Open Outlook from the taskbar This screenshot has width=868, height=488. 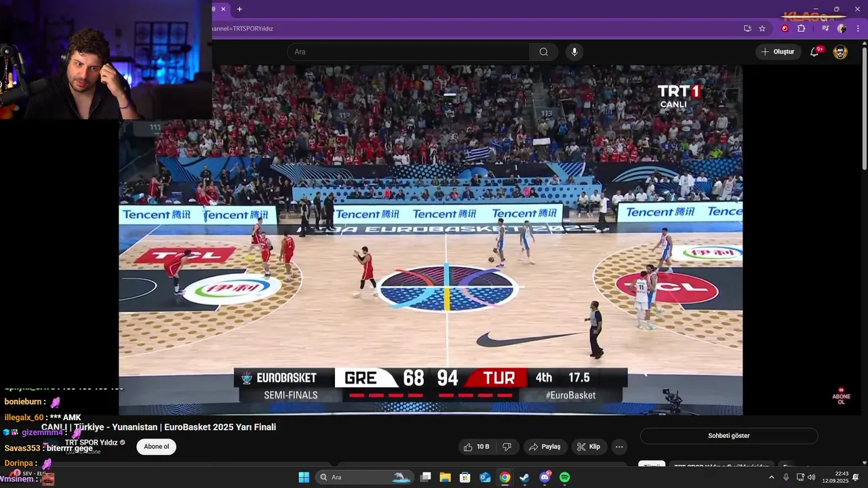click(485, 477)
